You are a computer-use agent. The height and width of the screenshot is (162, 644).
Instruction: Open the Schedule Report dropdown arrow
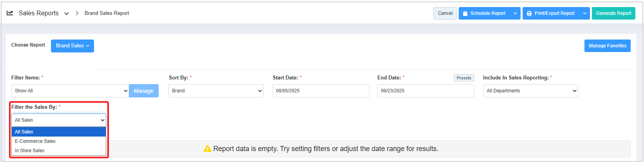tap(516, 13)
